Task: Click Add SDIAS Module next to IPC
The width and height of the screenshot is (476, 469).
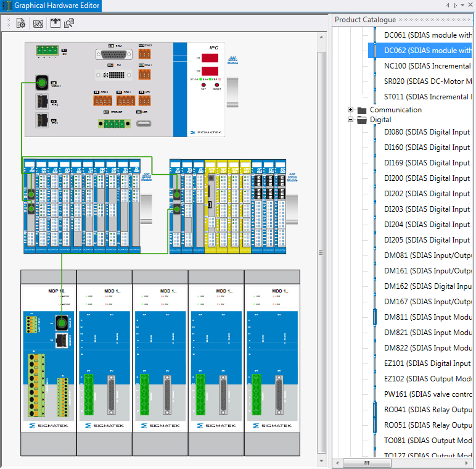Action: 232,60
